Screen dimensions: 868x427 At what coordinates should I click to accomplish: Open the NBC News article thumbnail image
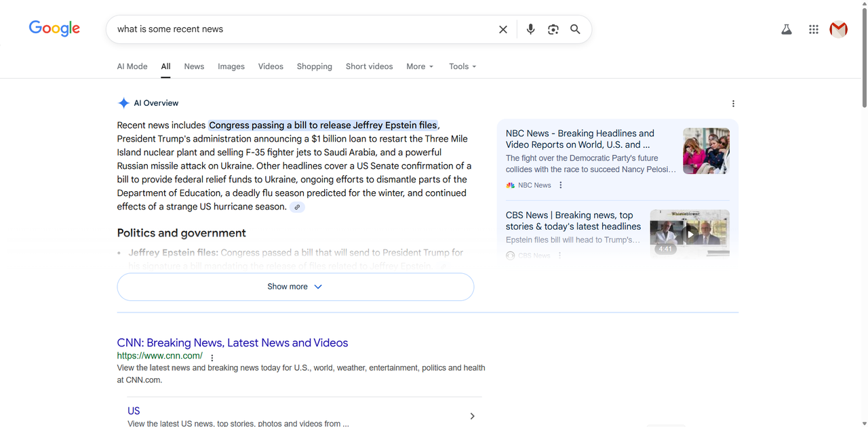click(x=706, y=150)
